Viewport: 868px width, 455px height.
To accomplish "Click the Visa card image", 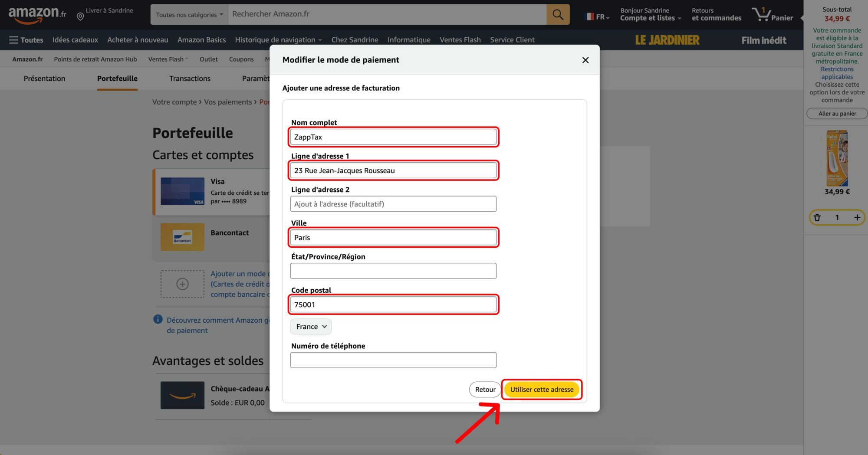I will click(182, 191).
